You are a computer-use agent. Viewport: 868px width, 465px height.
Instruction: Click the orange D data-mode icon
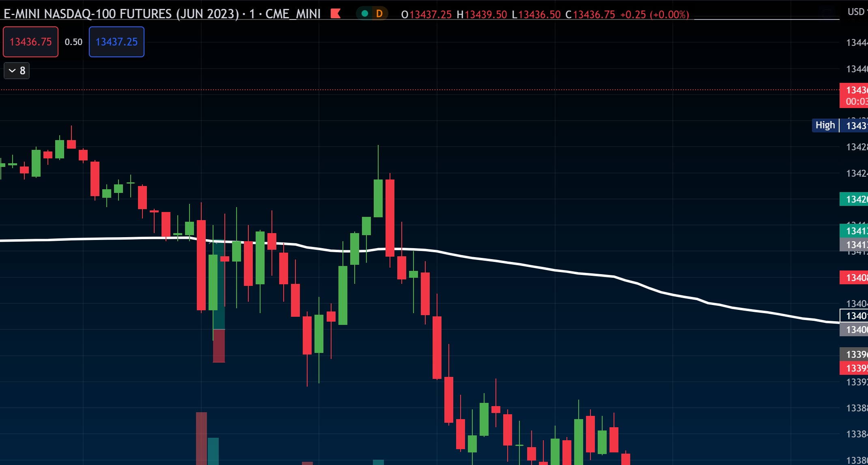(379, 14)
